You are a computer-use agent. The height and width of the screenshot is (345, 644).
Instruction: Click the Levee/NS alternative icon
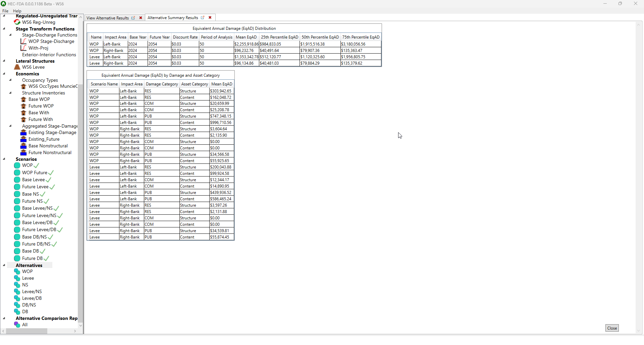pyautogui.click(x=17, y=292)
